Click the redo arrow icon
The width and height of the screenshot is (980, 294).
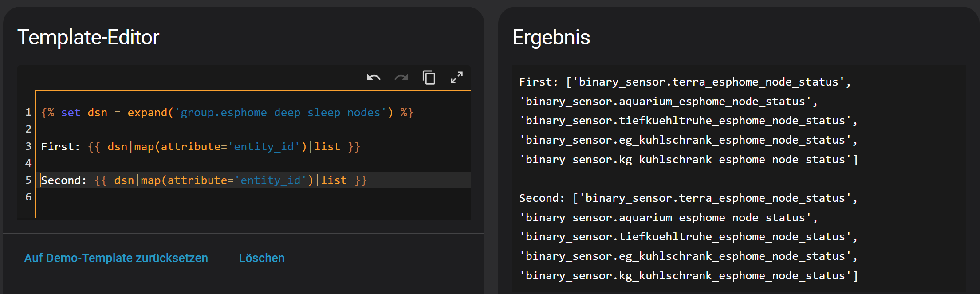point(401,78)
